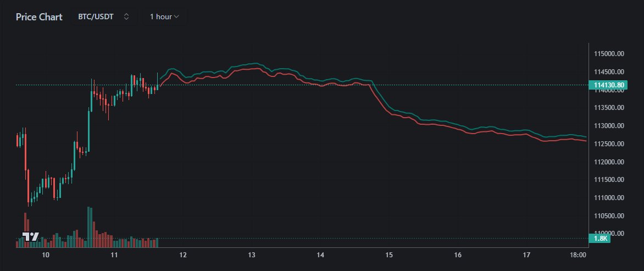
Task: Click the 112500.00 price axis label
Action: coord(609,143)
